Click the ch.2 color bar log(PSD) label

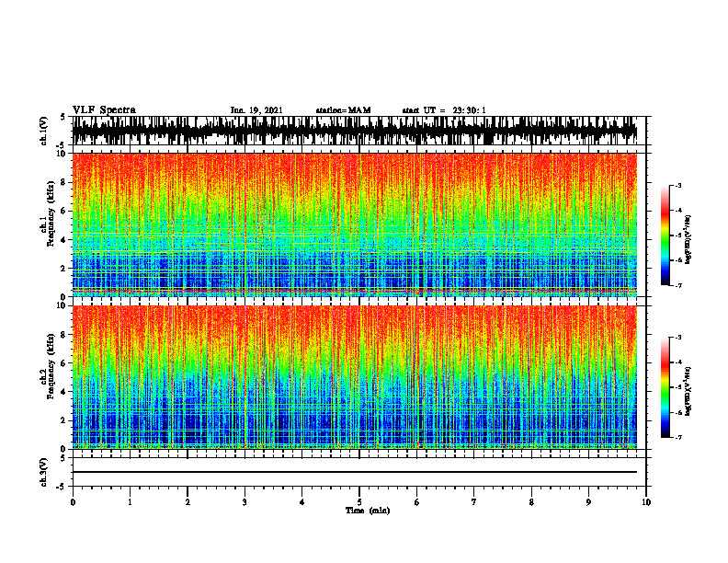(688, 391)
